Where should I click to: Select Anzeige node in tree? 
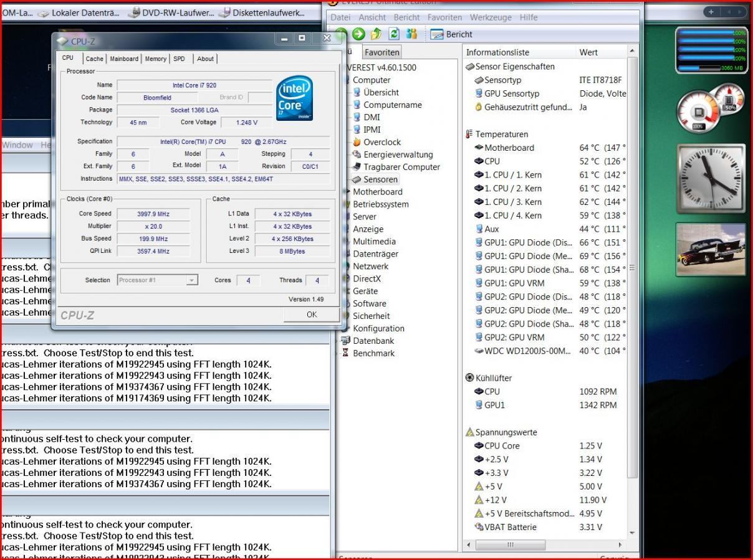click(x=368, y=229)
